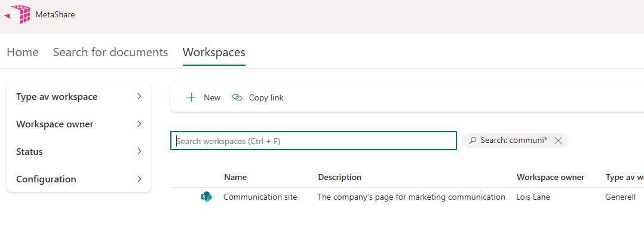Focus the Search workspaces input field
Image resolution: width=644 pixels, height=226 pixels.
point(314,141)
